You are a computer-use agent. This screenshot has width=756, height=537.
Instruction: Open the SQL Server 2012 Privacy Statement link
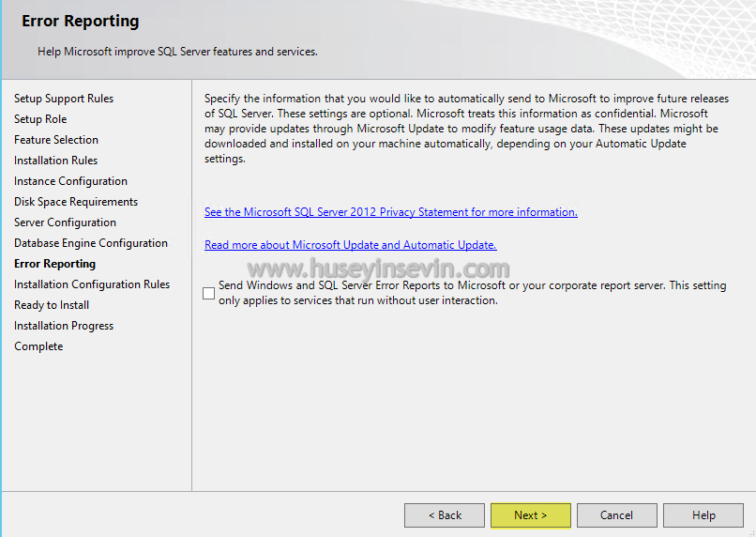pyautogui.click(x=391, y=212)
